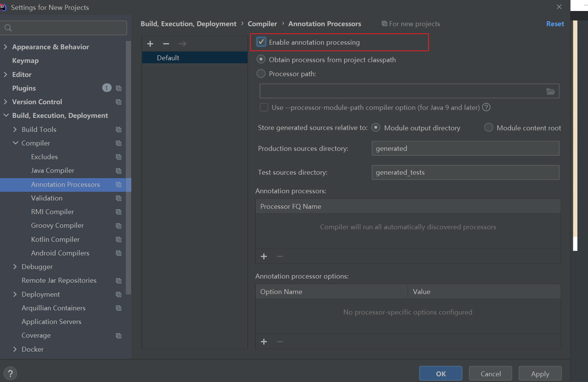Click the Apply button

[x=540, y=374]
